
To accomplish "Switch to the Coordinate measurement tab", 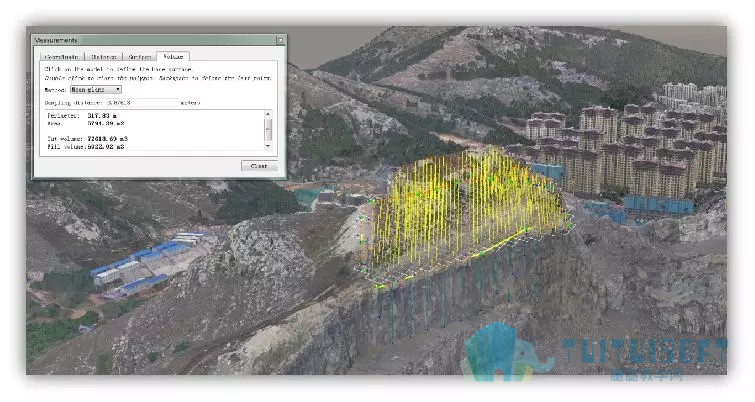I will pos(62,57).
